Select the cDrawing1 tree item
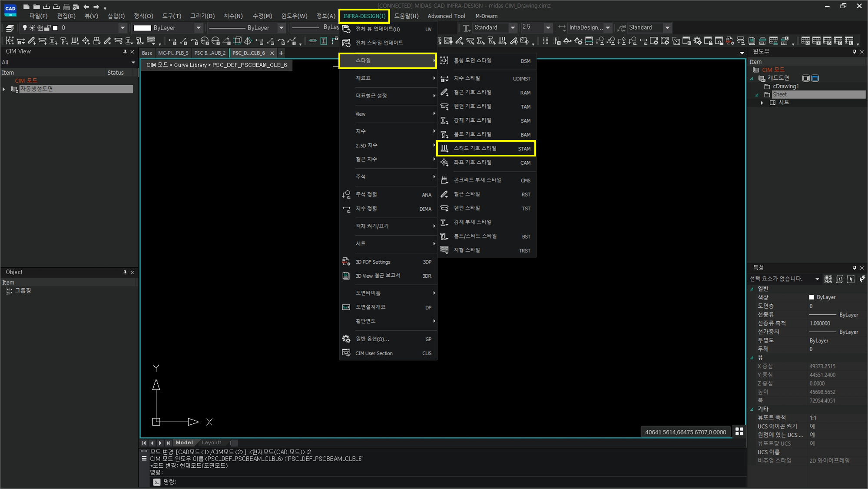Viewport: 868px width, 489px height. (x=786, y=86)
